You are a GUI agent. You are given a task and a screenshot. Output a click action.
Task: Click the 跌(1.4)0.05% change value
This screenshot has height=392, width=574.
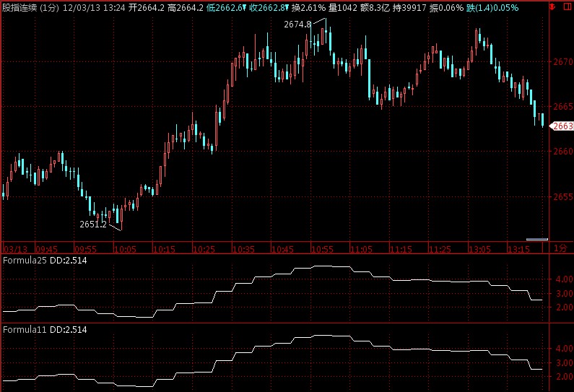click(492, 8)
